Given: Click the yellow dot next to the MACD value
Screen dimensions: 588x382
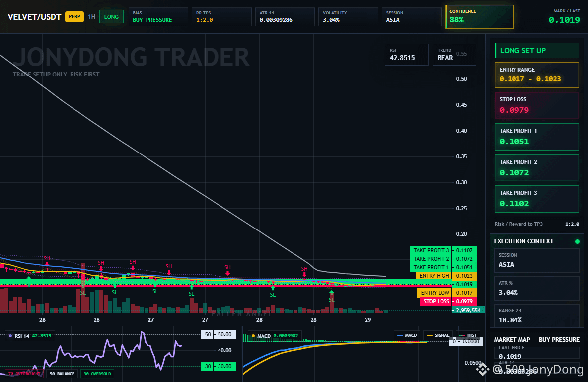Looking at the screenshot, I should 253,336.
